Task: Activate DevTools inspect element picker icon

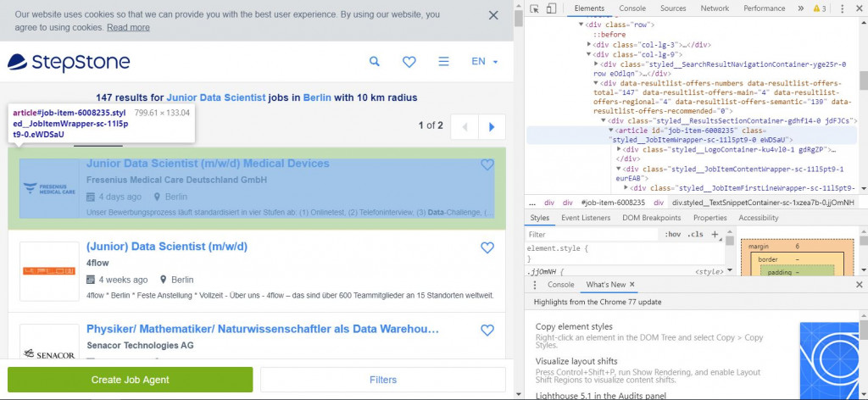Action: pos(534,8)
